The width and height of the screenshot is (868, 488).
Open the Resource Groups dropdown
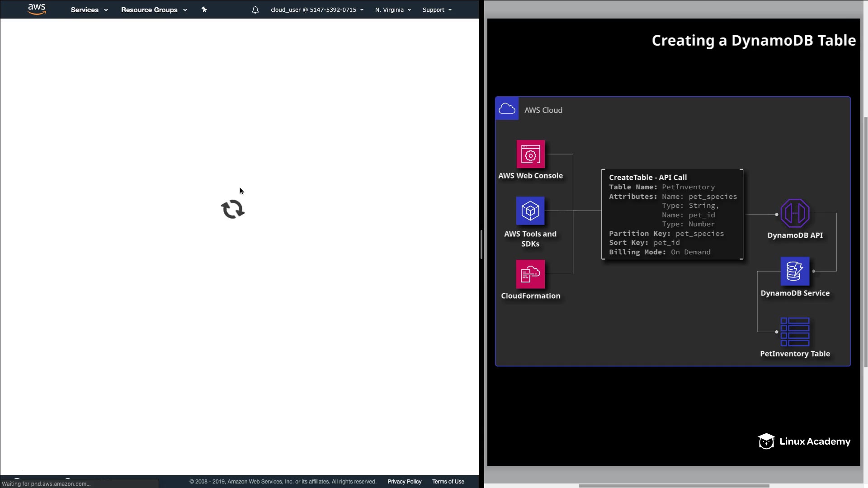(154, 10)
